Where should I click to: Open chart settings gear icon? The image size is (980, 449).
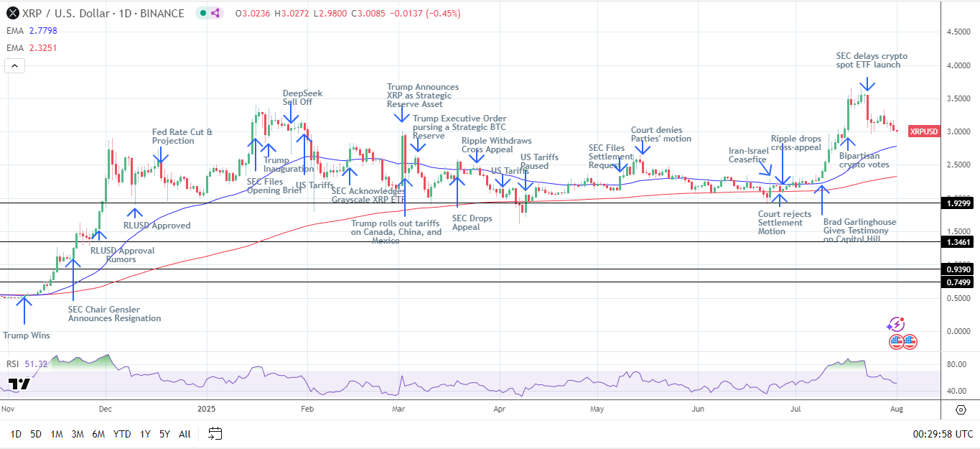coord(961,409)
